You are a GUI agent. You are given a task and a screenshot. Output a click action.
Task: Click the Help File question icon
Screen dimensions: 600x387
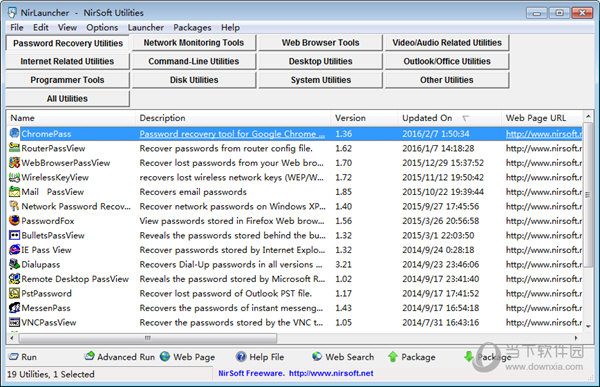(241, 357)
